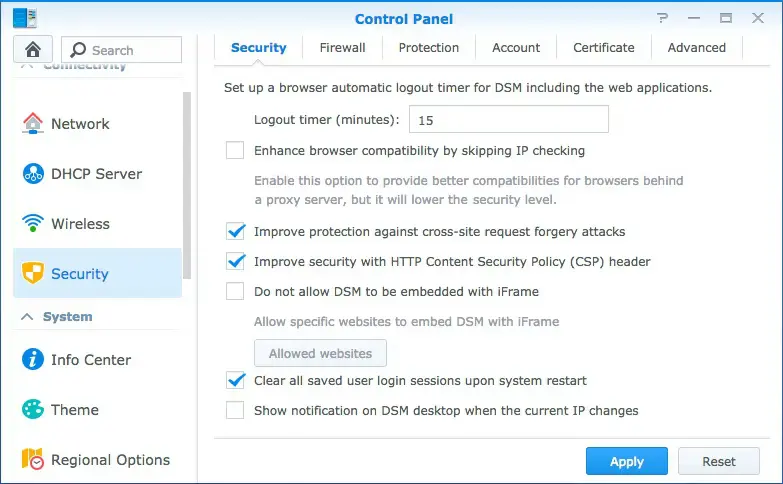Screen dimensions: 783x484
Task: Open Regional Options icon
Action: pos(33,460)
